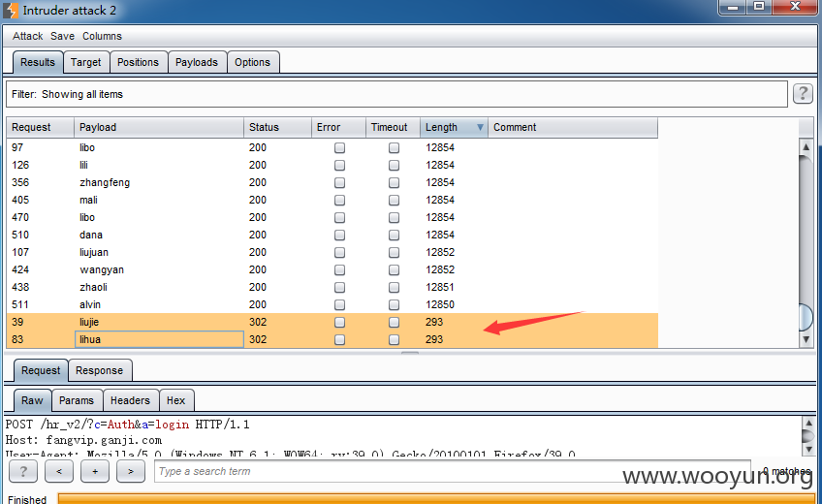Toggle Error checkbox for zhangfeng row
Image resolution: width=822 pixels, height=504 pixels.
[x=339, y=183]
